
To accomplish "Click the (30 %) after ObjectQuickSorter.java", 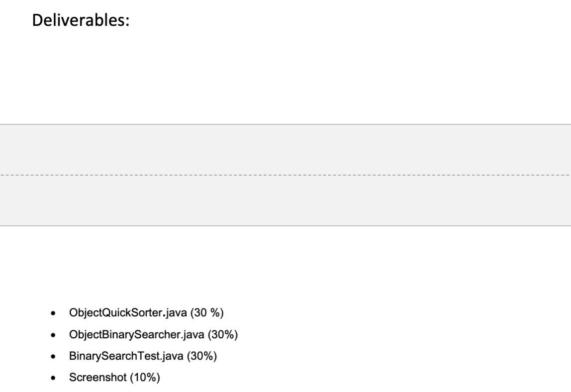I will coord(207,312).
